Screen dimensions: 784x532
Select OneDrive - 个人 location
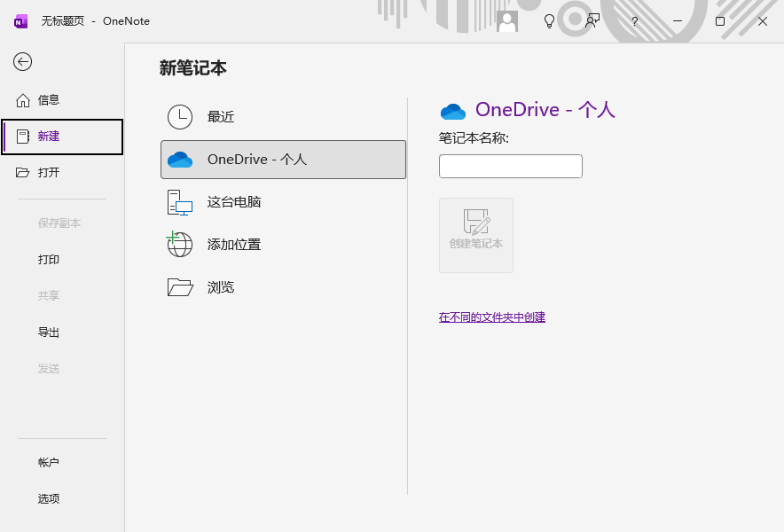coord(283,160)
